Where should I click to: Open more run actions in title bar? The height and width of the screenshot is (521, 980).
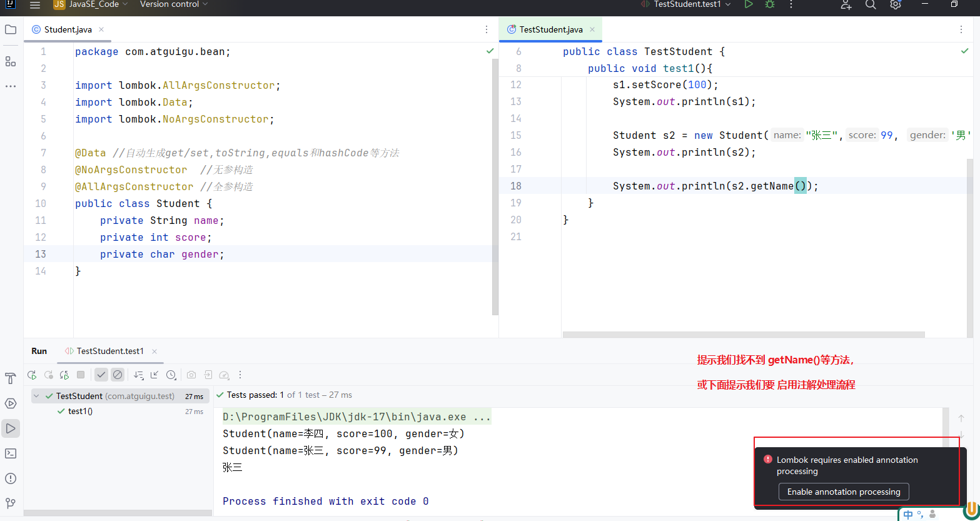tap(791, 4)
